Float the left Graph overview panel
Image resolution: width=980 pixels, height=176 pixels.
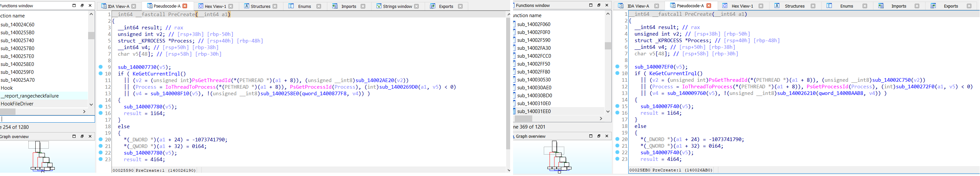tap(82, 136)
